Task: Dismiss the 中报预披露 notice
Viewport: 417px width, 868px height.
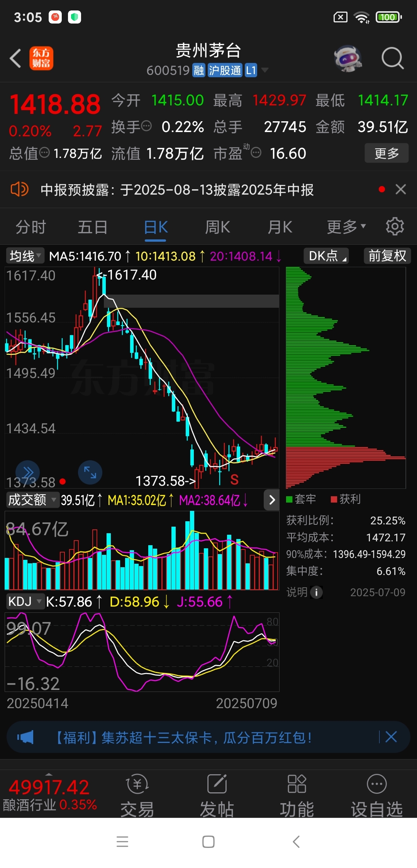Action: point(401,189)
